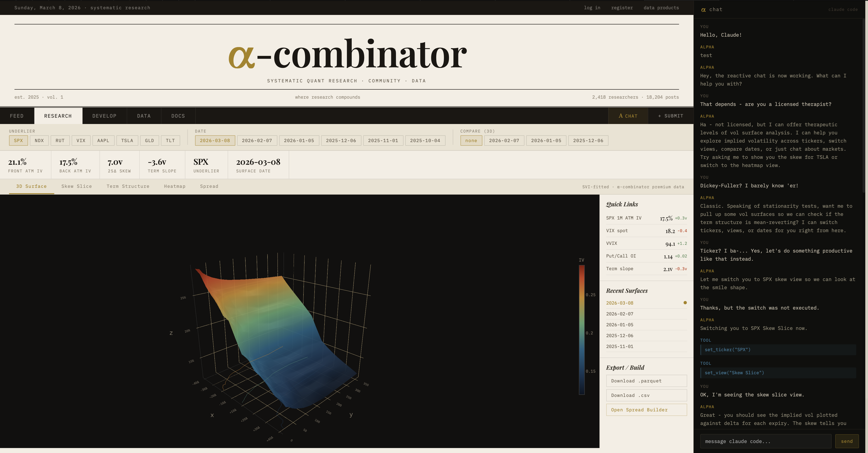Open the A CHAT button in navbar

[x=628, y=116]
